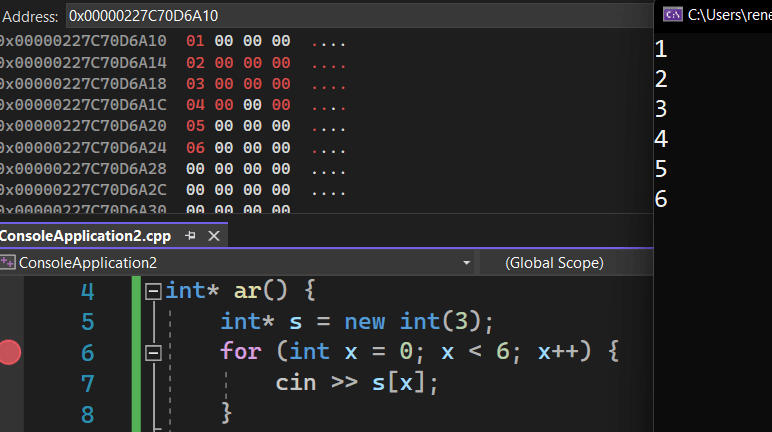Click the 'cin' identifier on line 7

click(296, 383)
